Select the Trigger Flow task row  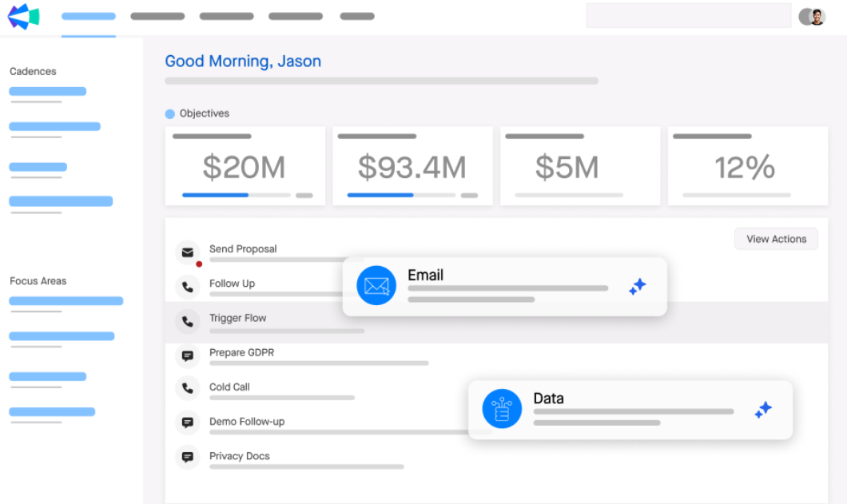coord(496,323)
